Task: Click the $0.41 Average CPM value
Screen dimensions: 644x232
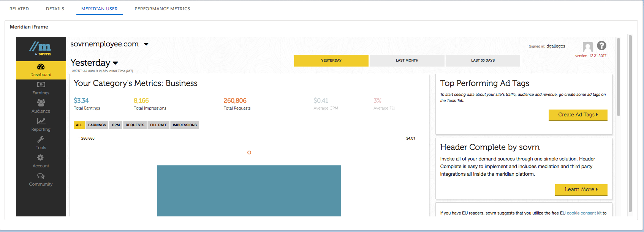Action: 321,100
